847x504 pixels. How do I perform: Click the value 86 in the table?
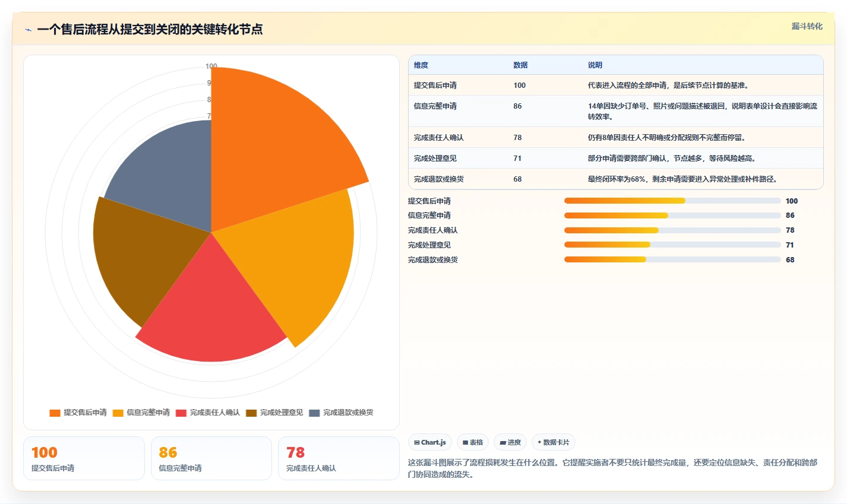[x=518, y=106]
